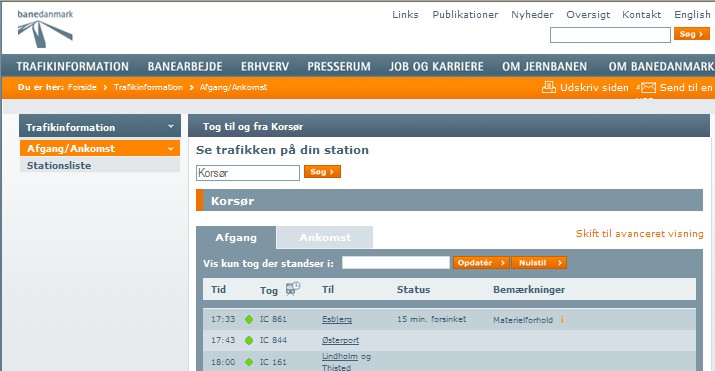Viewport: 715px width, 371px height.
Task: Open the Lindholm destination link
Action: [339, 356]
